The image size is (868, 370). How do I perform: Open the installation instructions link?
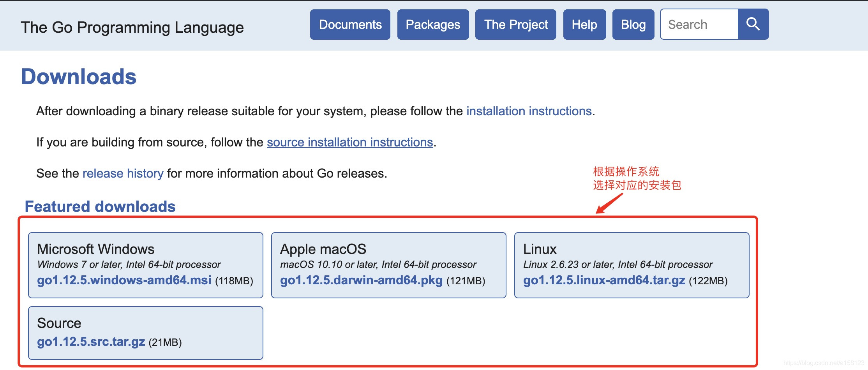[x=529, y=111]
